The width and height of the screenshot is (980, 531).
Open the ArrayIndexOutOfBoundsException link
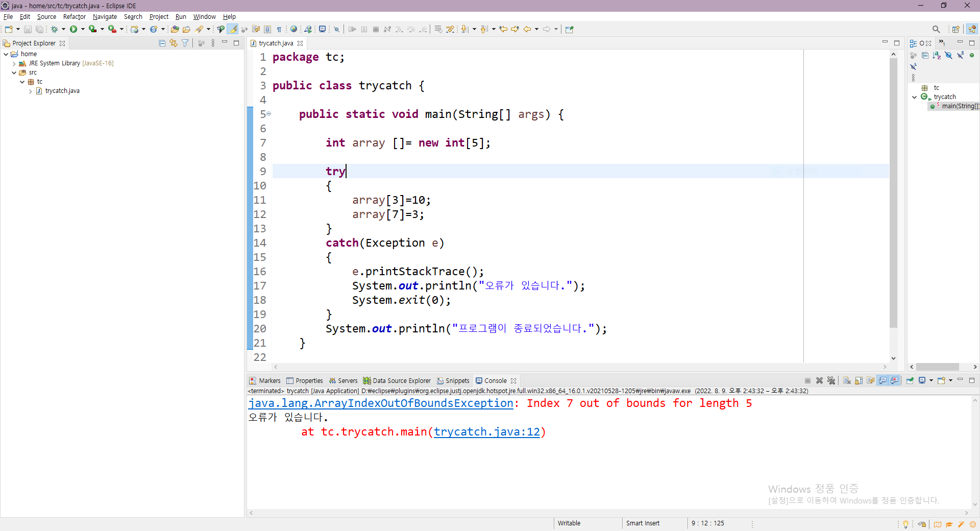[380, 403]
